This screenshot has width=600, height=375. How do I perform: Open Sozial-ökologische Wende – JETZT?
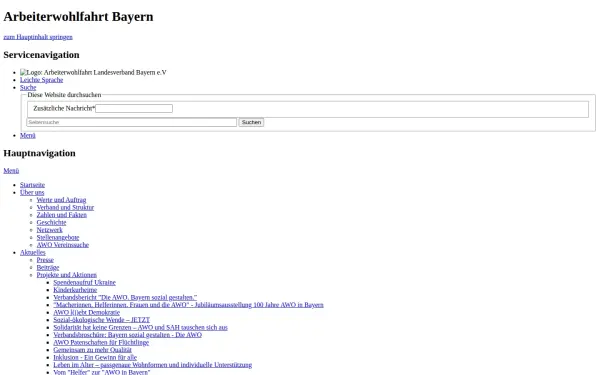coord(102,320)
